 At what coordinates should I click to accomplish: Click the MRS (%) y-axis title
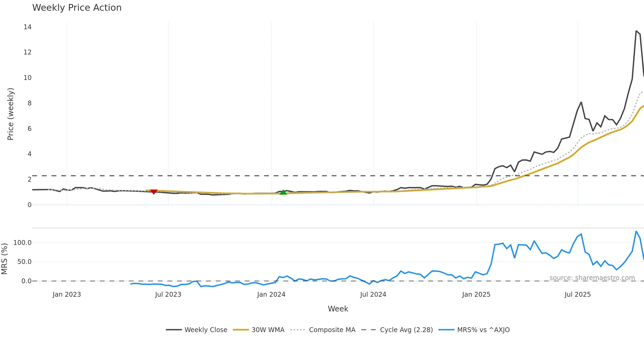(x=4, y=259)
